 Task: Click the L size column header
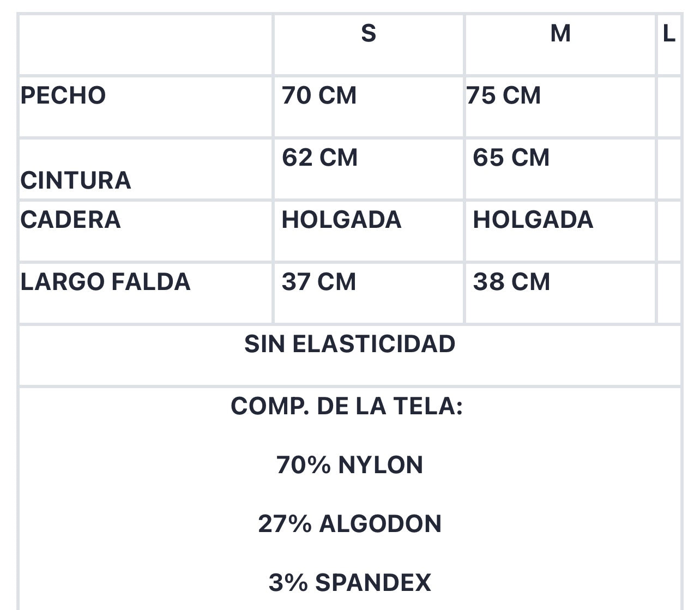coord(669,34)
